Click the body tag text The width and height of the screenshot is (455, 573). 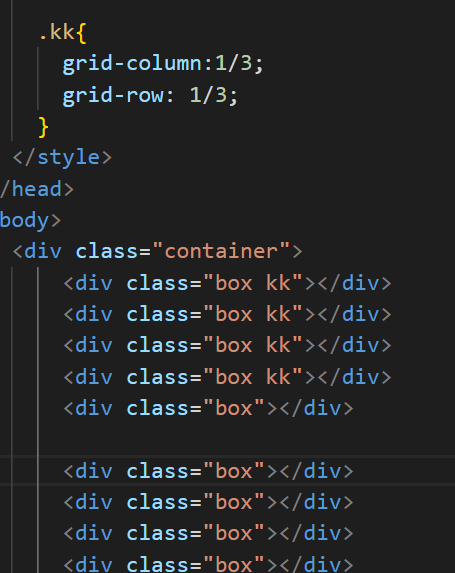coord(30,221)
